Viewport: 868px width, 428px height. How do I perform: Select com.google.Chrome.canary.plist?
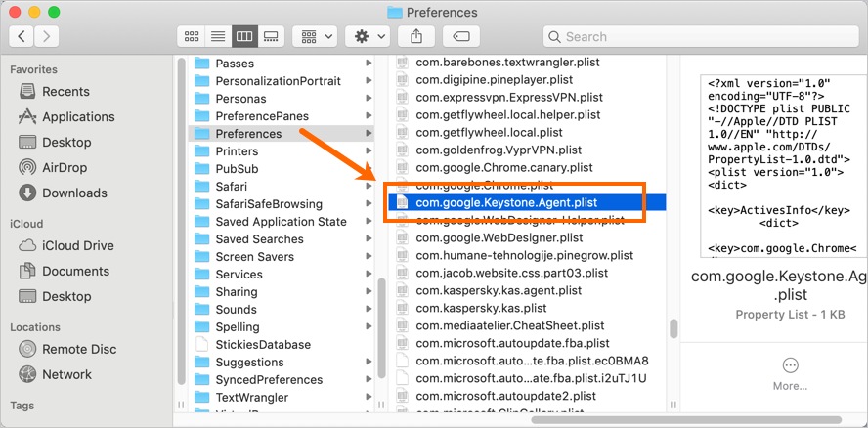527,167
